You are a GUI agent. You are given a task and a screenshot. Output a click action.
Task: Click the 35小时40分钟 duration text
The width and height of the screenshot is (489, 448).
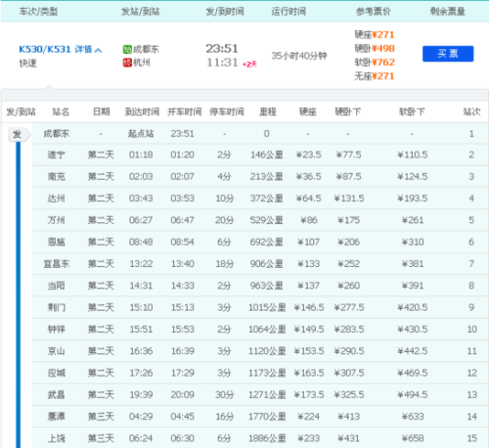(x=299, y=56)
